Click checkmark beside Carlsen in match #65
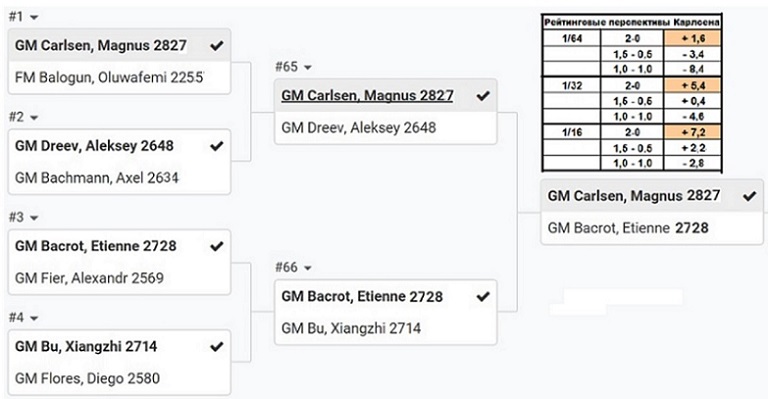The image size is (768, 399). (483, 96)
